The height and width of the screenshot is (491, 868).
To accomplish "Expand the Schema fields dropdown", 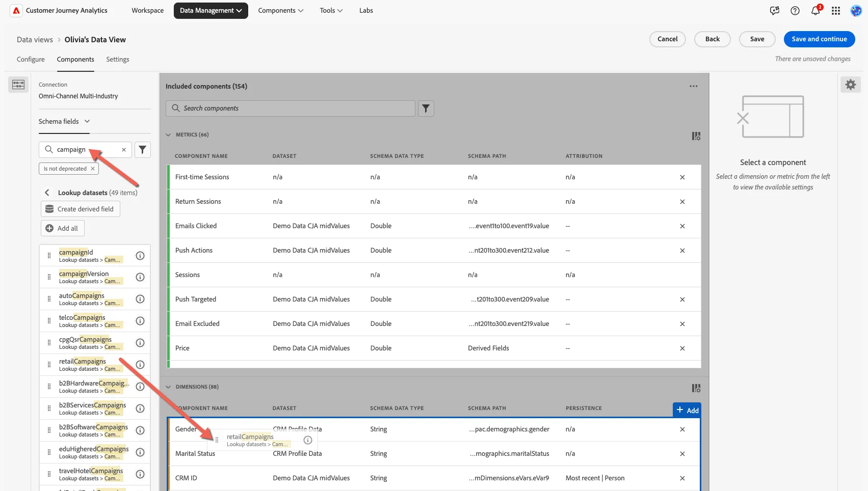I will click(x=64, y=122).
